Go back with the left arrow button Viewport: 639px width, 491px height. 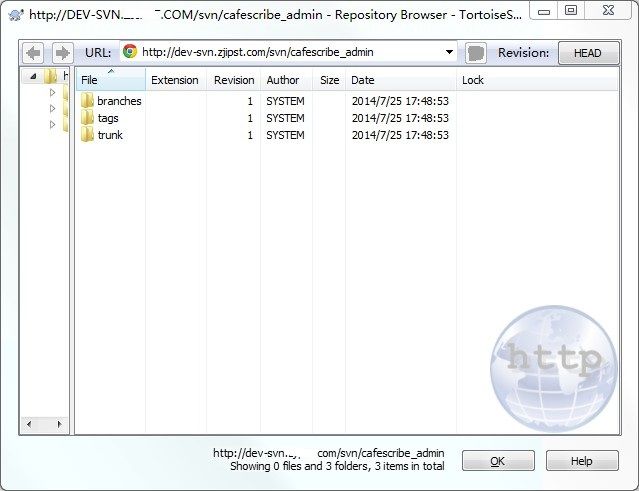33,53
